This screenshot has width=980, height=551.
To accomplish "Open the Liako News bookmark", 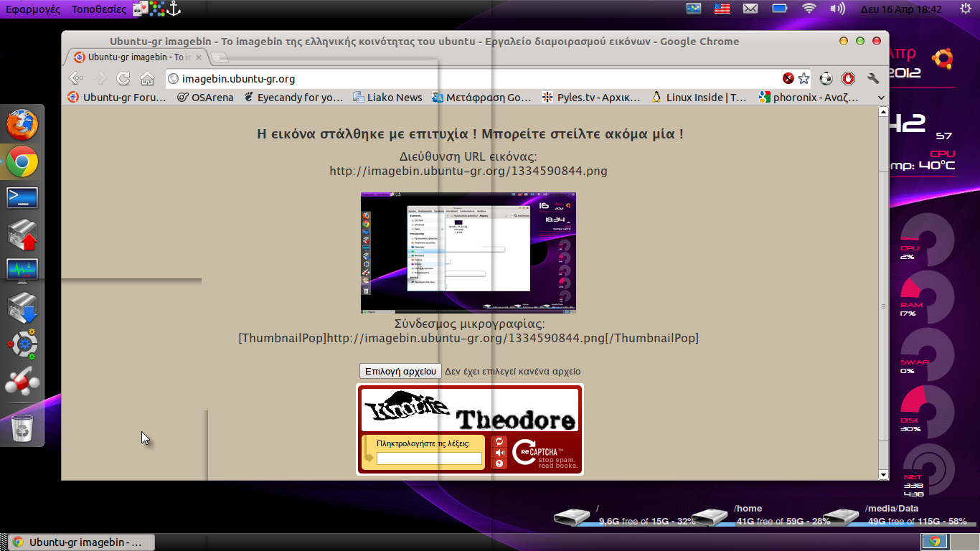I will pyautogui.click(x=387, y=98).
